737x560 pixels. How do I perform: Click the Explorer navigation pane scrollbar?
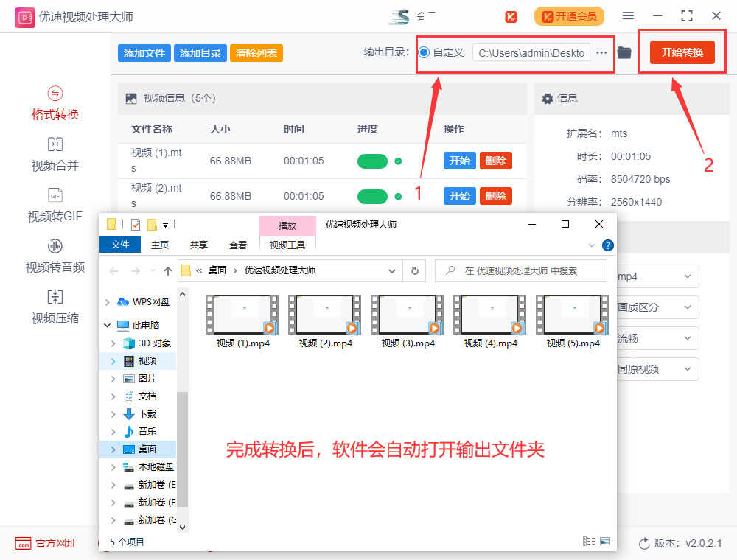coord(182,449)
